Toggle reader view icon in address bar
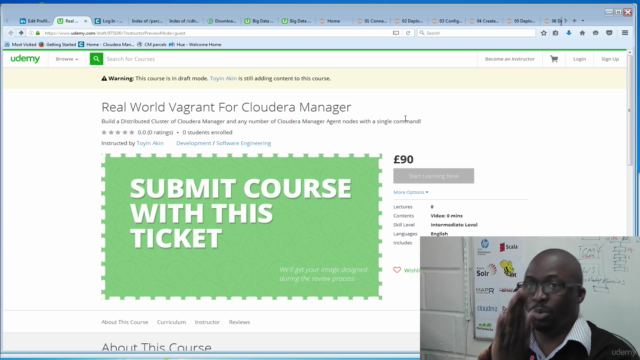This screenshot has height=360, width=640. (x=396, y=33)
